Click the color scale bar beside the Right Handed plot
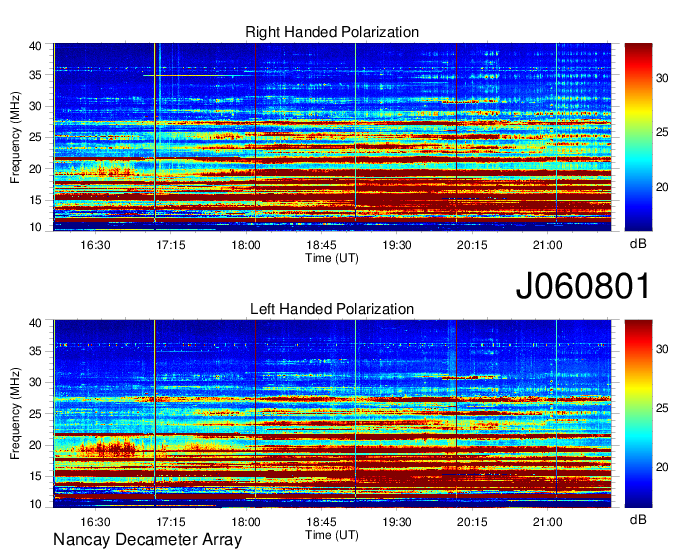 pos(638,137)
